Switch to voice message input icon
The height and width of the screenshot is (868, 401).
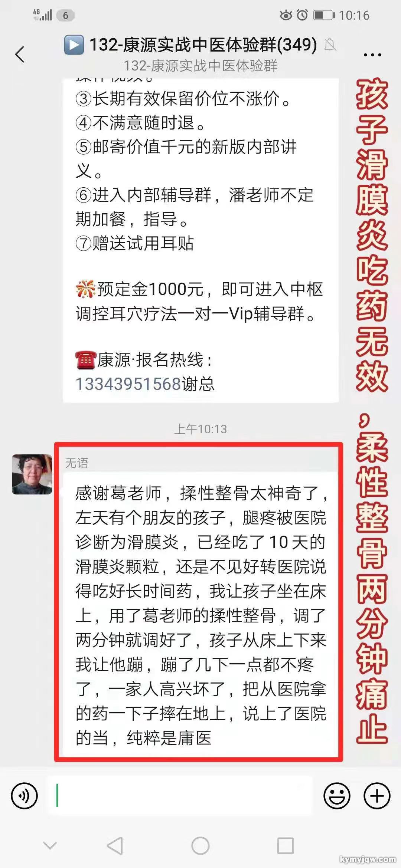point(25,796)
